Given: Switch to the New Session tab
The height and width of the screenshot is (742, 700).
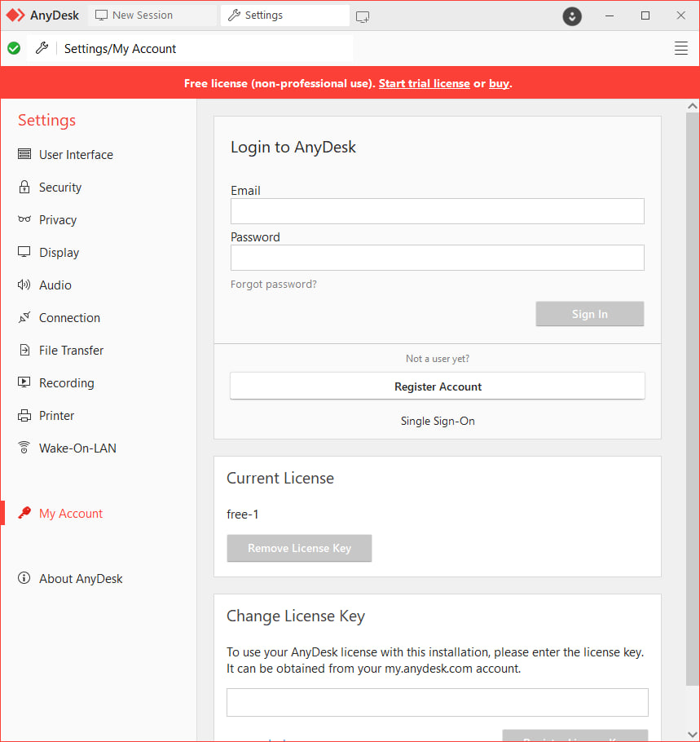Looking at the screenshot, I should tap(152, 15).
